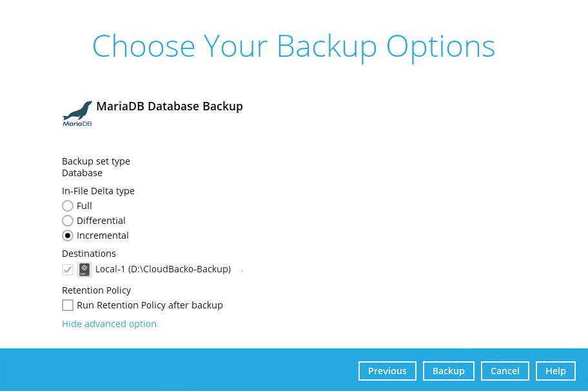Choose the Differential radio button
The height and width of the screenshot is (391, 588).
tap(68, 221)
